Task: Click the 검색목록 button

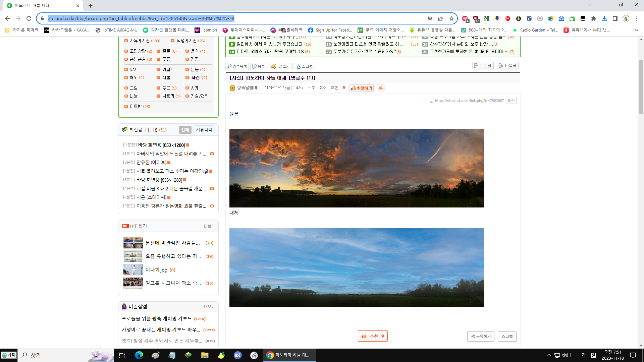Action: click(237, 66)
